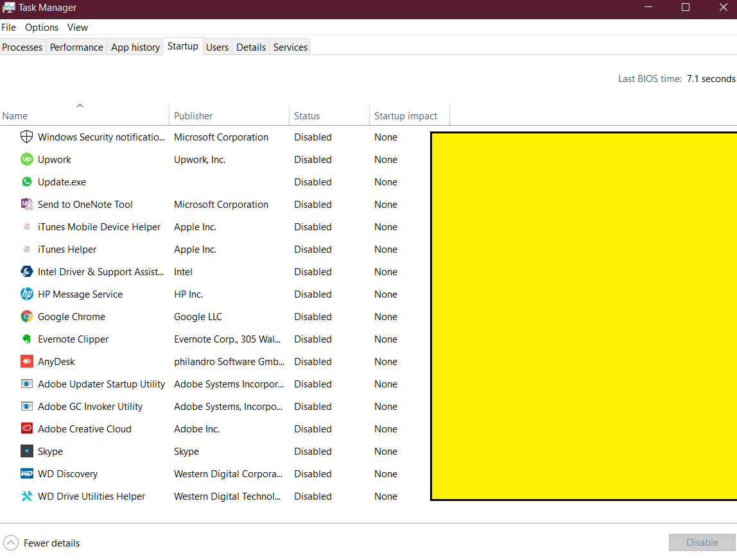
Task: Click the Evernote Clipper elephant icon
Action: 27,339
